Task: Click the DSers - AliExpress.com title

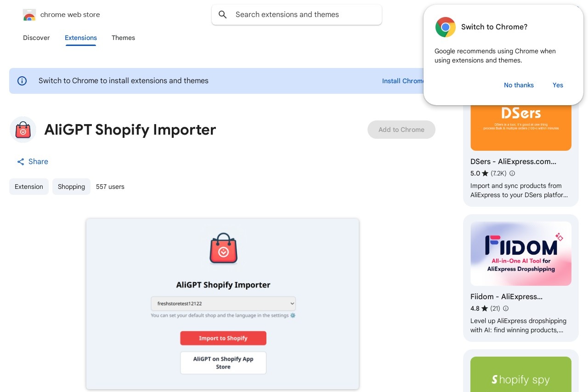Action: [513, 162]
